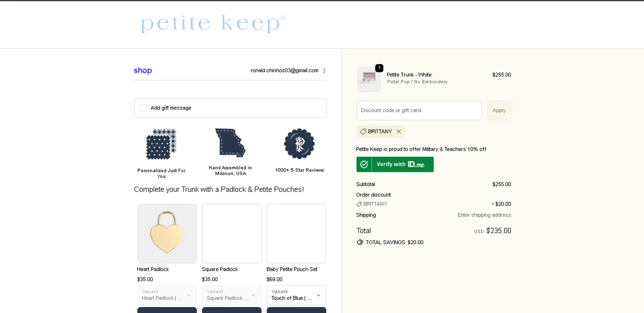The height and width of the screenshot is (313, 644).
Task: Click the Petite Trunk - White item name
Action: tap(409, 75)
